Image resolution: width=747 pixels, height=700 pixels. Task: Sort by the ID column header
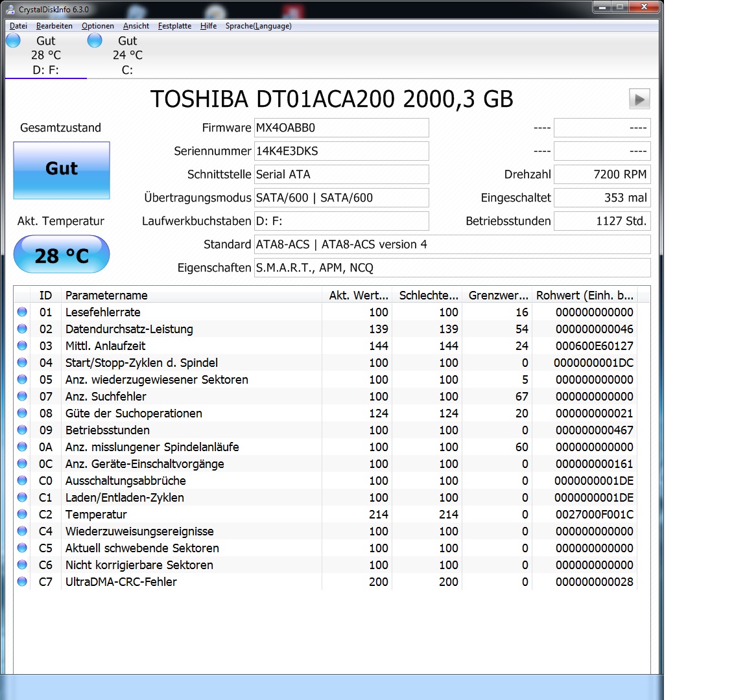(x=46, y=296)
